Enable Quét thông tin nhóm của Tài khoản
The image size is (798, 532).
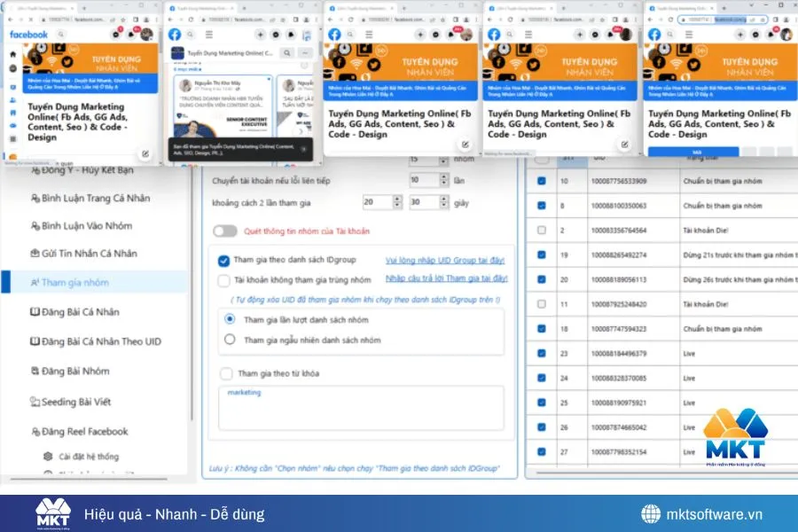[225, 231]
